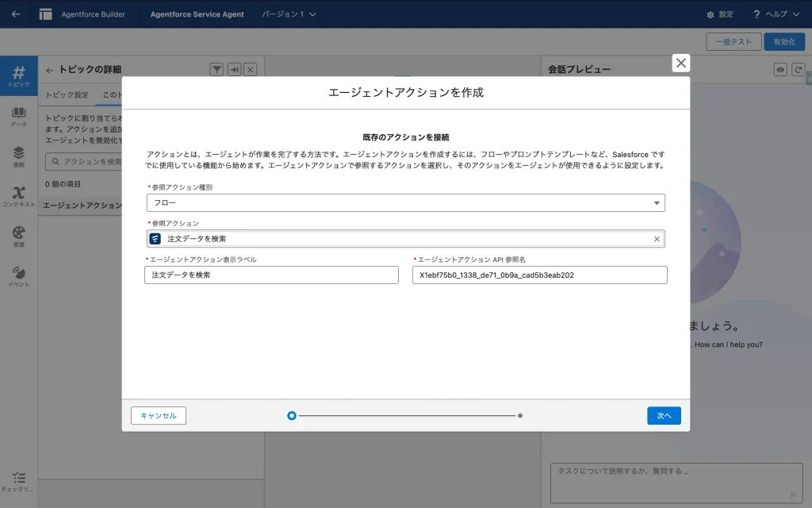This screenshot has height=508, width=812.
Task: Switch to the トピック設定 tab
Action: coord(67,95)
